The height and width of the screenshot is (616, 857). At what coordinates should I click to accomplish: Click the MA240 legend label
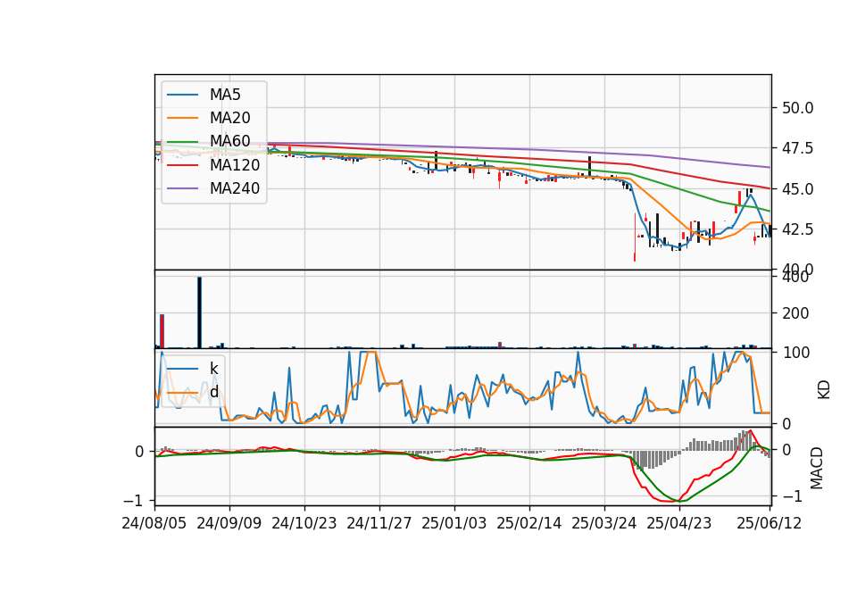(x=235, y=188)
